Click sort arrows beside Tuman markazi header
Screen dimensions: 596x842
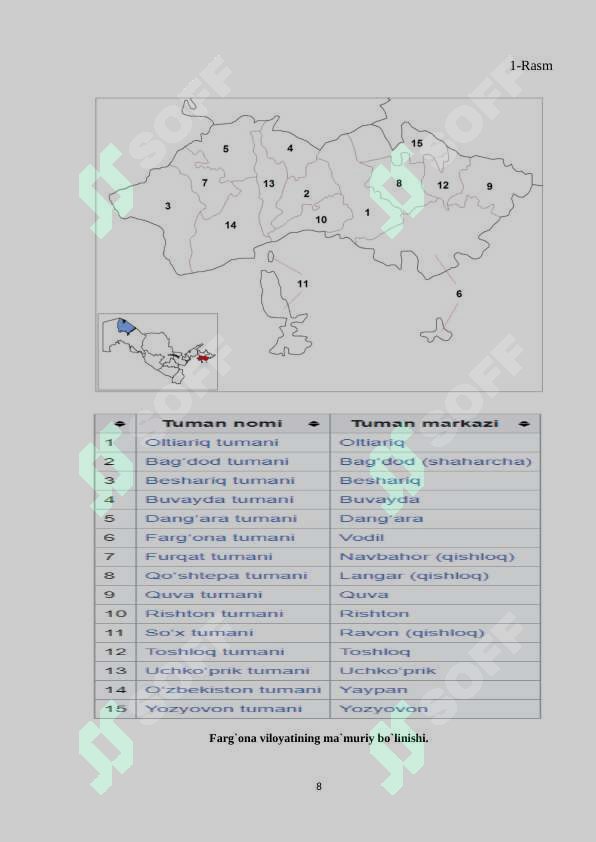pyautogui.click(x=524, y=424)
